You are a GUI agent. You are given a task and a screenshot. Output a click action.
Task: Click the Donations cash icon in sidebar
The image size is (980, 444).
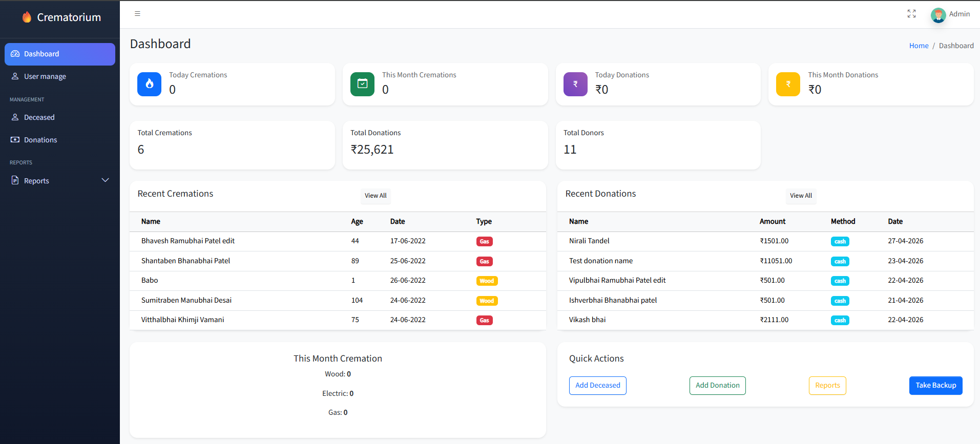15,140
